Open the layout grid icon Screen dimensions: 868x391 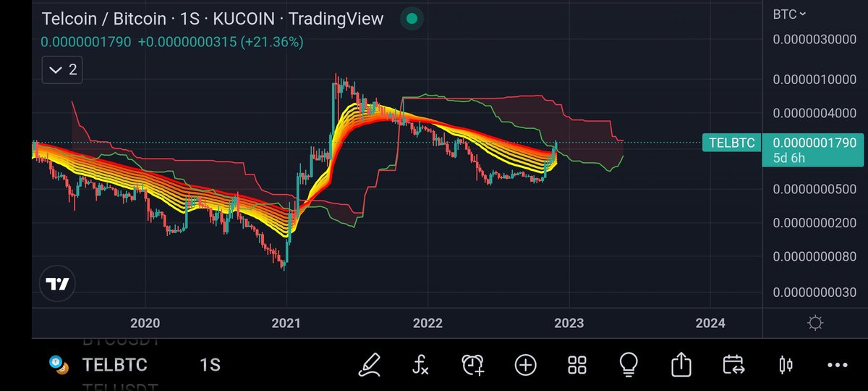(576, 364)
